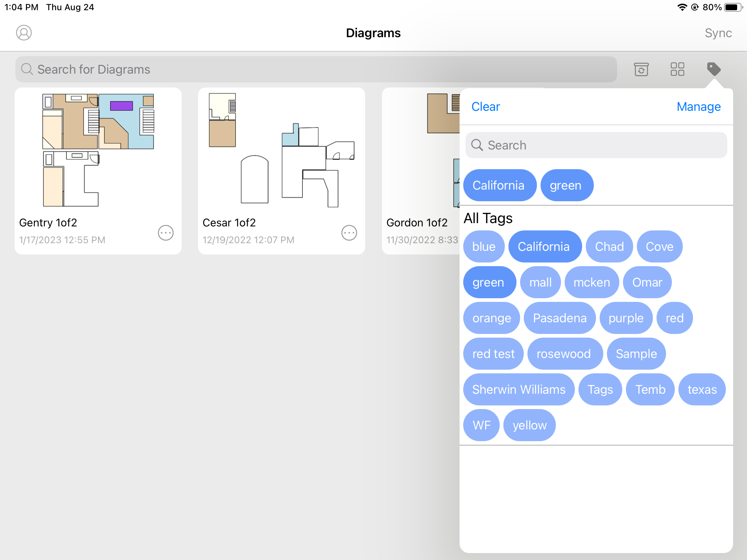Close the tag filter icon popup
The image size is (747, 560).
(713, 69)
